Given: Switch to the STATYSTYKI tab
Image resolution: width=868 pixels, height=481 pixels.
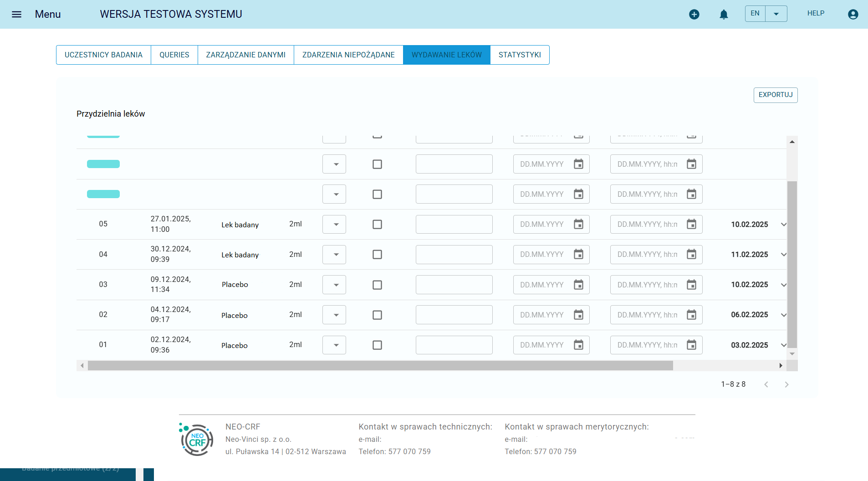Looking at the screenshot, I should (520, 55).
